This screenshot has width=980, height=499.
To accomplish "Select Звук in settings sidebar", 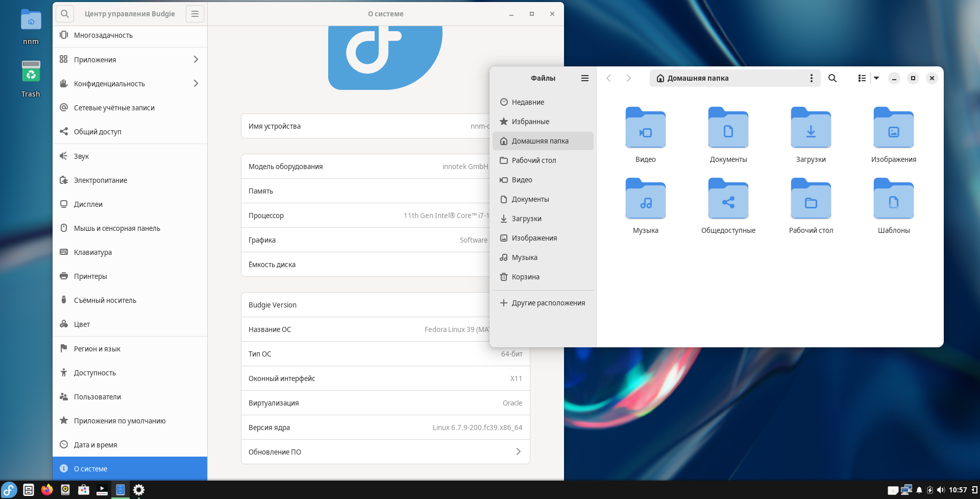I will 82,156.
